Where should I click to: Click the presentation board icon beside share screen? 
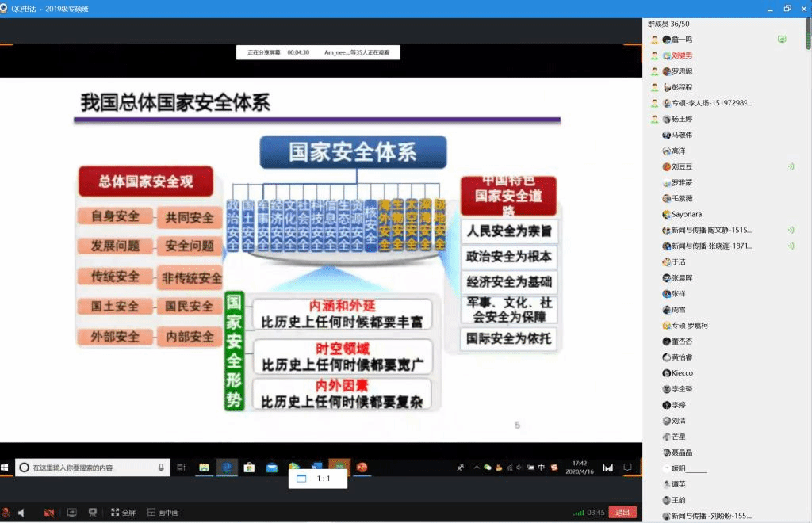(93, 513)
